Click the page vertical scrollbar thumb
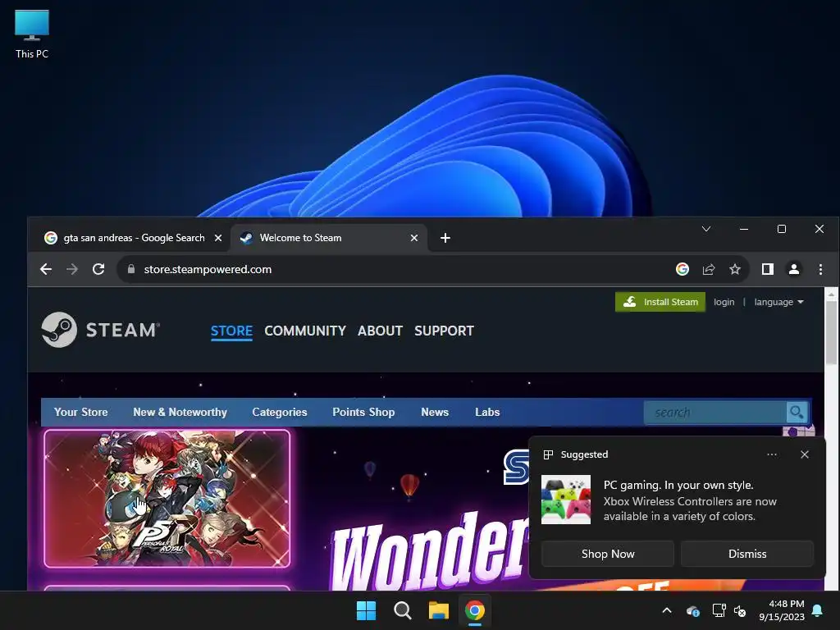This screenshot has width=840, height=630. 831,332
